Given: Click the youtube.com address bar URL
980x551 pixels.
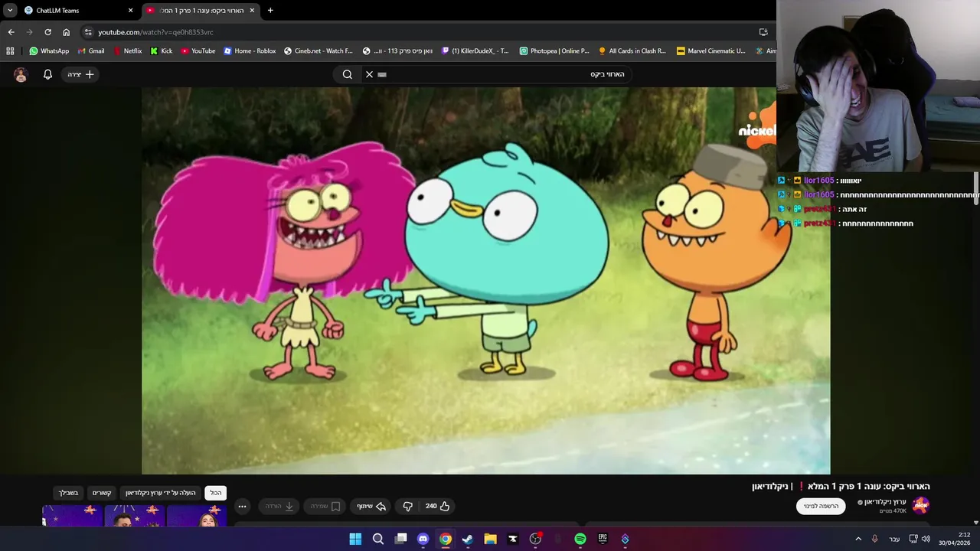Looking at the screenshot, I should click(x=155, y=32).
